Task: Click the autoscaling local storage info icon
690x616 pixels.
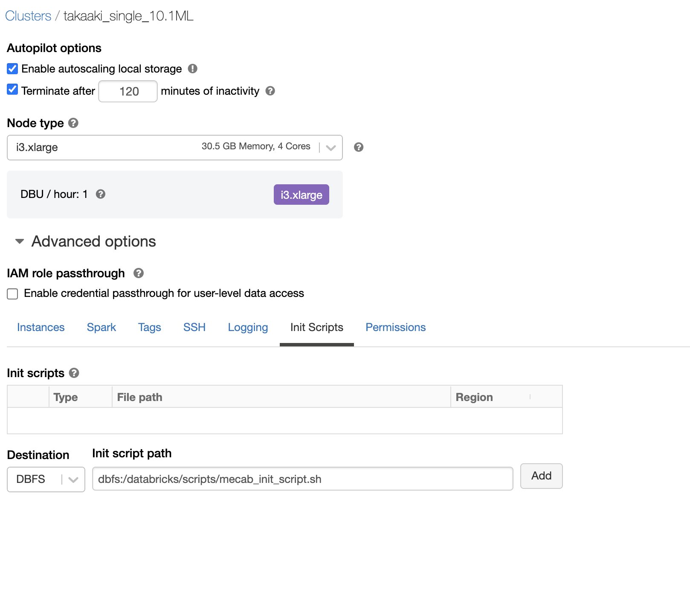Action: click(x=193, y=69)
